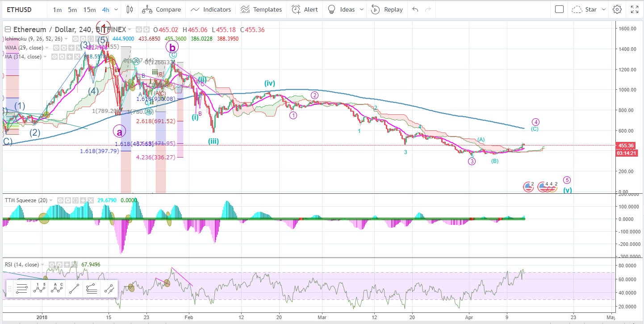644x324 pixels.
Task: Toggle visibility of the MA (314) overlay
Action: click(54, 57)
